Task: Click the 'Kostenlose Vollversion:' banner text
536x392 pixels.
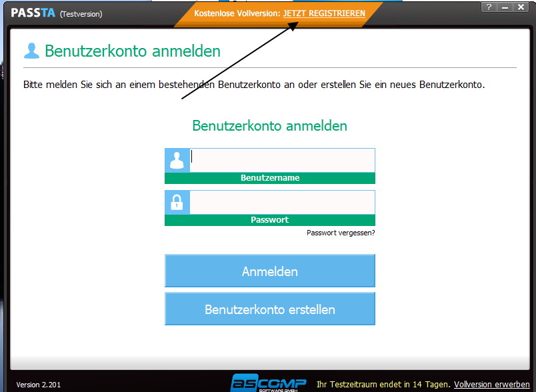Action: tap(237, 13)
